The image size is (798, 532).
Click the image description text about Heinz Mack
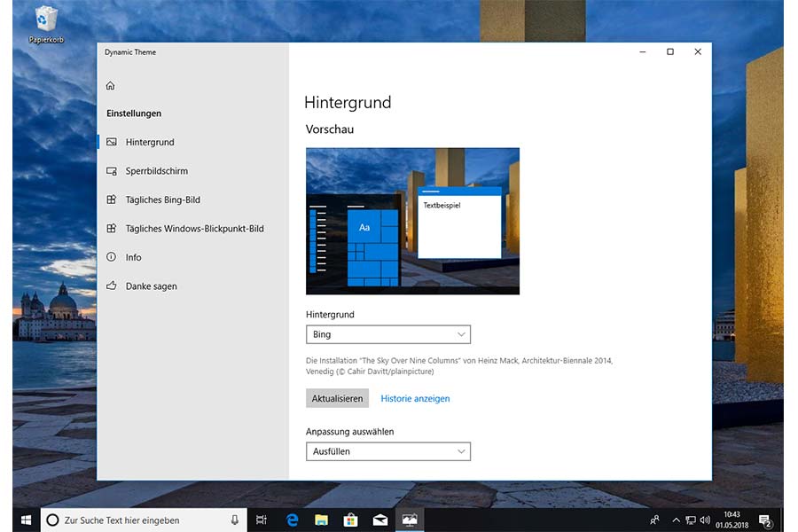(459, 366)
